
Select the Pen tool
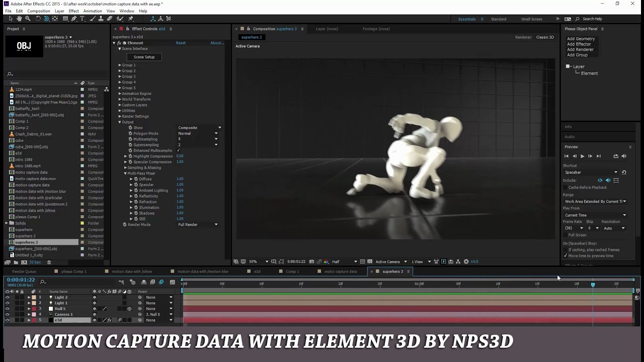[x=73, y=19]
